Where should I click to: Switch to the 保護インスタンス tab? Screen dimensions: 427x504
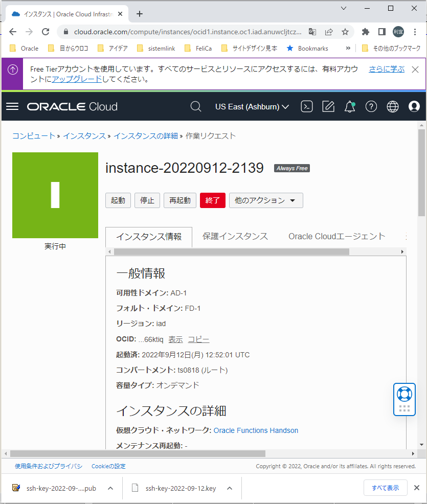point(235,236)
